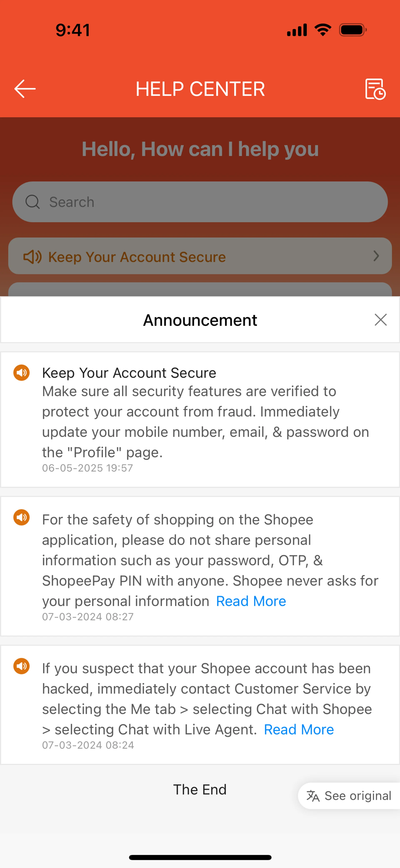Viewport: 400px width, 868px height.
Task: Tap the HELP CENTER title
Action: click(200, 89)
